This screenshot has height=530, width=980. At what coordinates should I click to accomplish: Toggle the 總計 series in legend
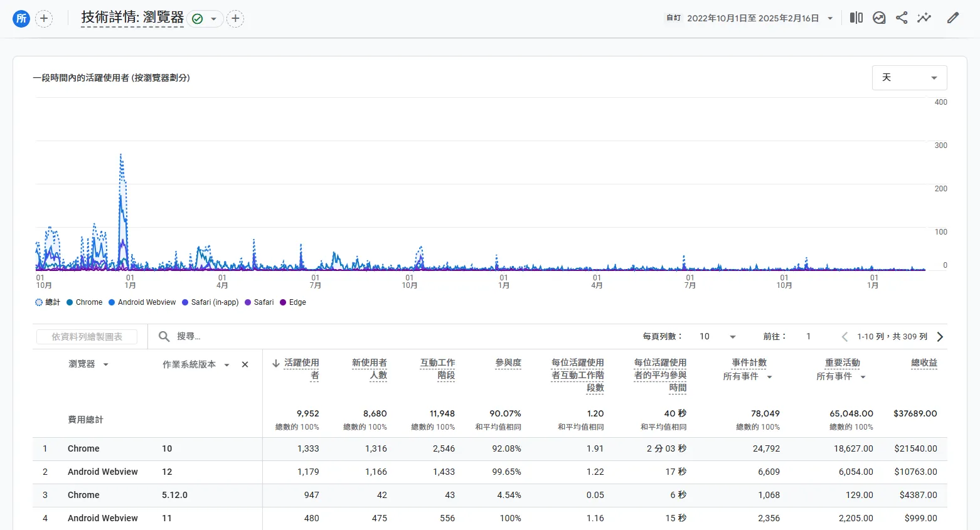click(48, 302)
